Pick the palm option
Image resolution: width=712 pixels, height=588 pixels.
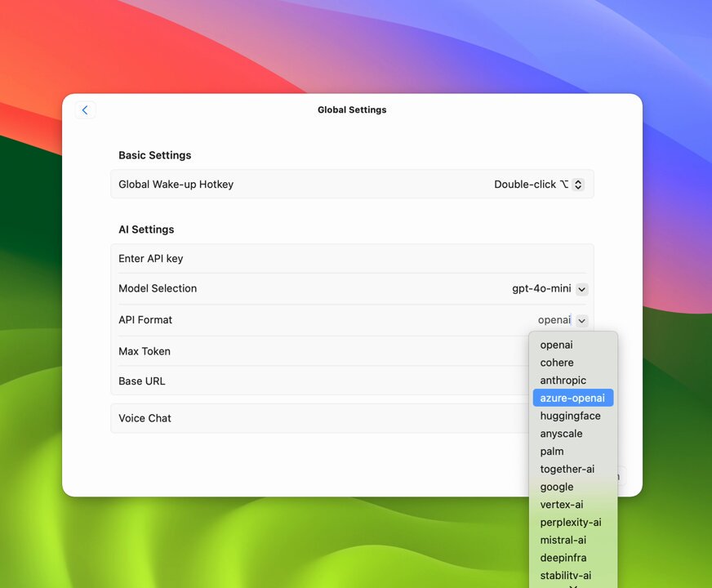coord(552,452)
